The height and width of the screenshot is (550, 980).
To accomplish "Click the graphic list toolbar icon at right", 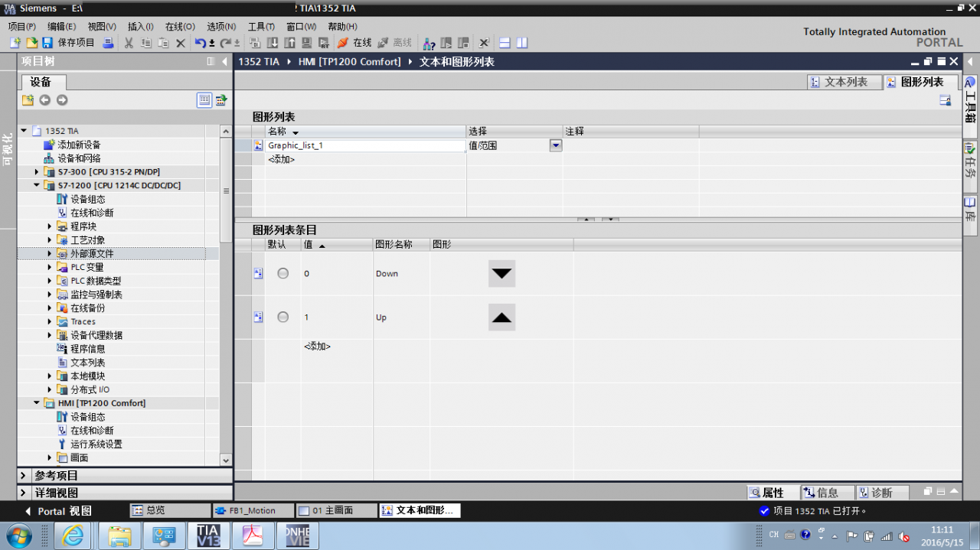I will tap(945, 100).
